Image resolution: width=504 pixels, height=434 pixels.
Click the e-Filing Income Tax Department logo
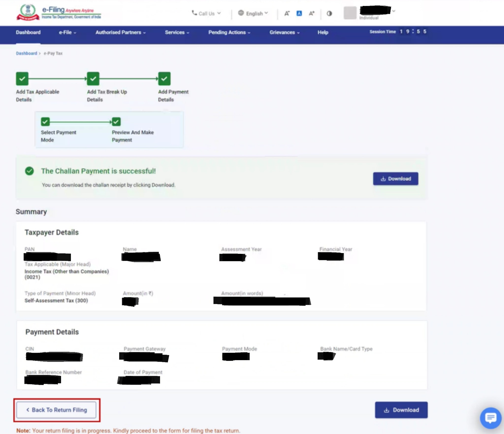point(59,13)
